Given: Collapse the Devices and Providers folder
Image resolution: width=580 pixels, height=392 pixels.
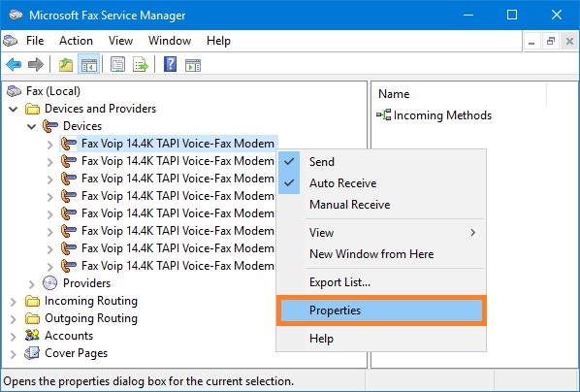Looking at the screenshot, I should tap(14, 109).
